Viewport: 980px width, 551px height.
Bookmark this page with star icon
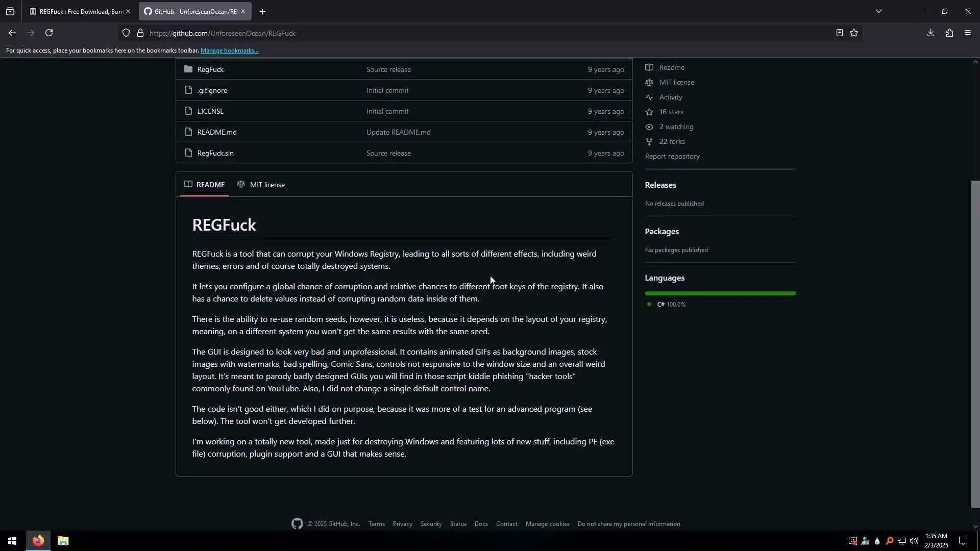click(x=854, y=33)
